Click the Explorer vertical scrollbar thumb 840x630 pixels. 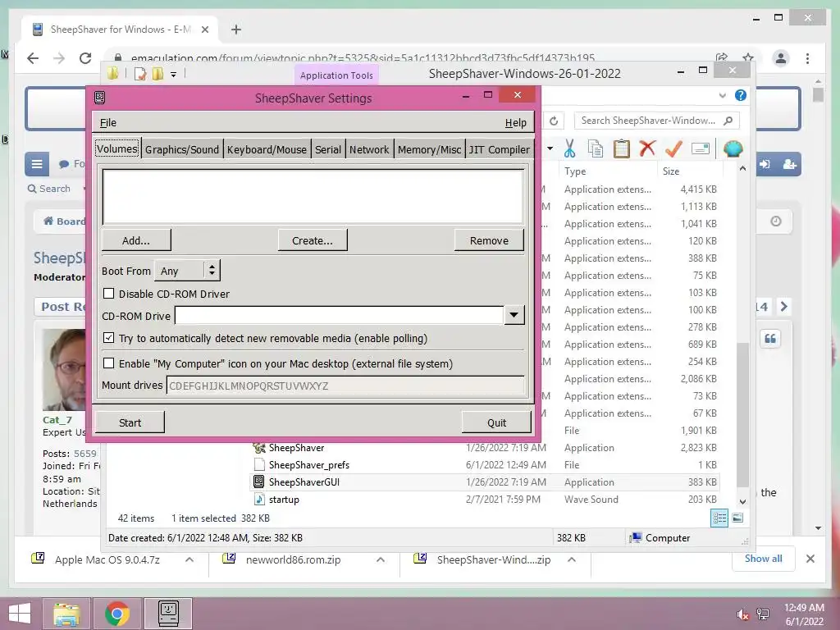[742, 415]
